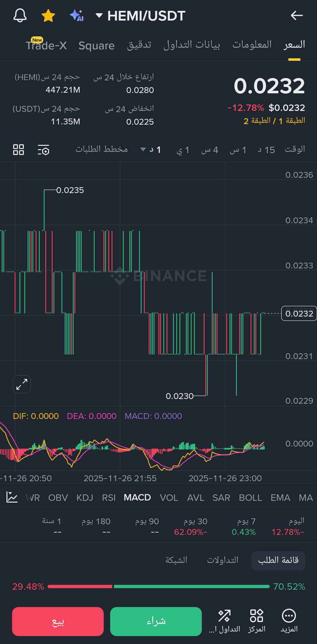Go back using the arrow icon
Viewport: 317px width, 644px height.
pos(297,16)
